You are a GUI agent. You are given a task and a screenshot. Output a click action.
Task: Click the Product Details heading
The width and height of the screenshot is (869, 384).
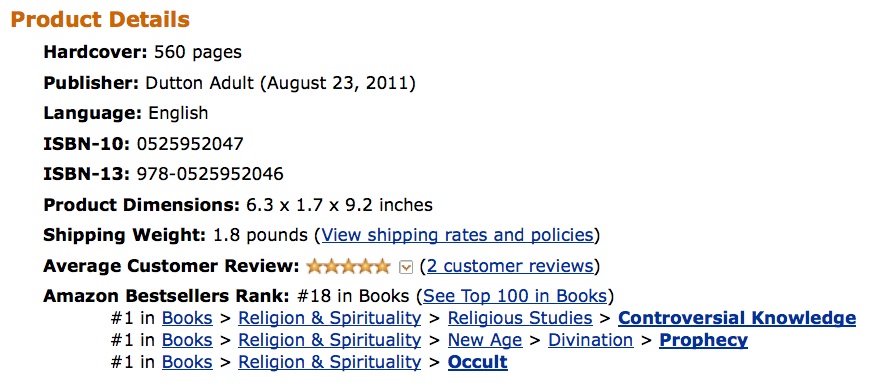click(x=100, y=19)
